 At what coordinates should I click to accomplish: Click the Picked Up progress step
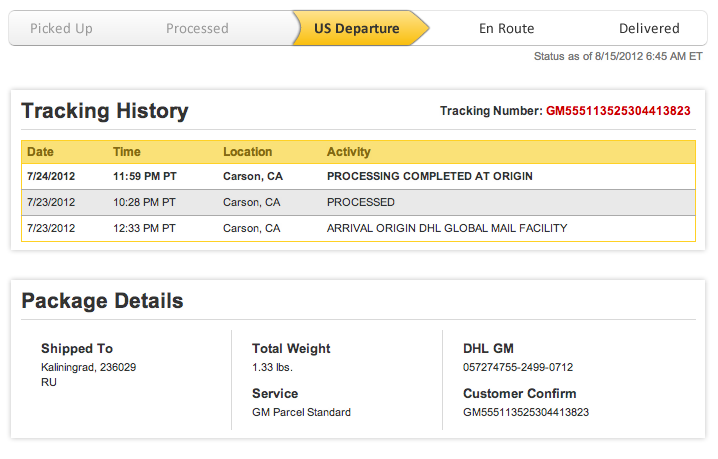pyautogui.click(x=61, y=28)
